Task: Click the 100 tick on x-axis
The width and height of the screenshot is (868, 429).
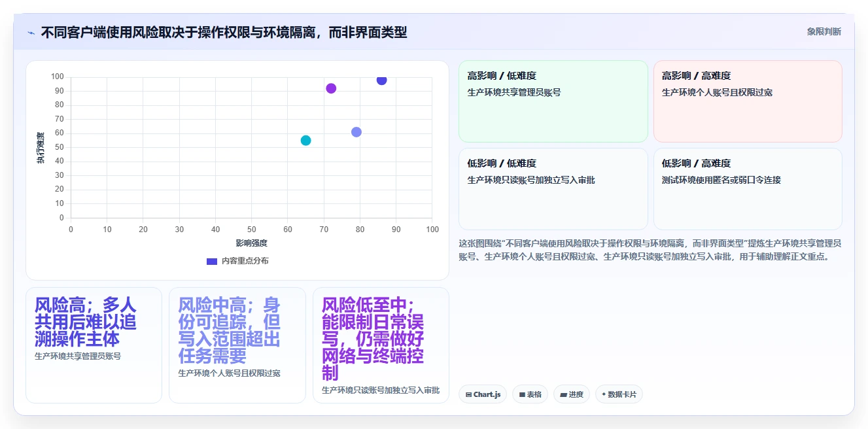Action: [x=432, y=230]
